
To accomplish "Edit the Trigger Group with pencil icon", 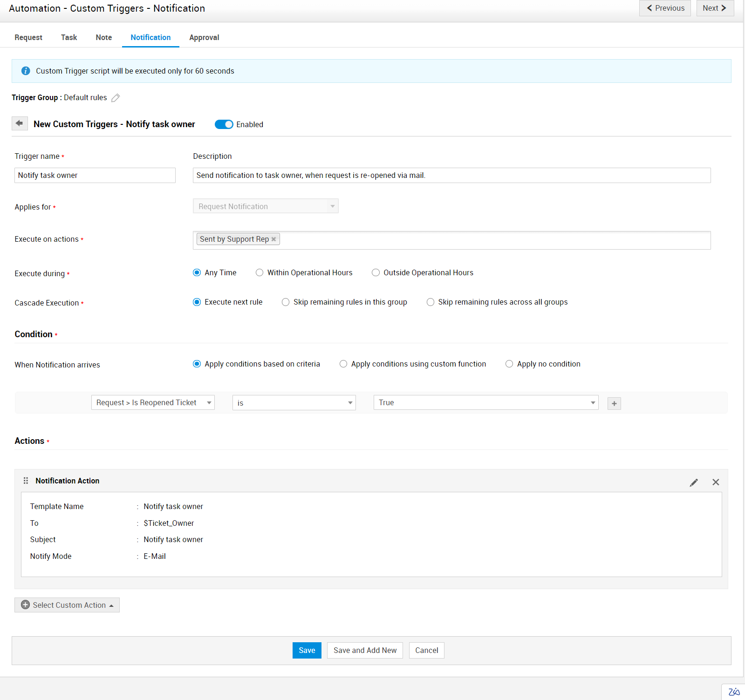I will 116,98.
